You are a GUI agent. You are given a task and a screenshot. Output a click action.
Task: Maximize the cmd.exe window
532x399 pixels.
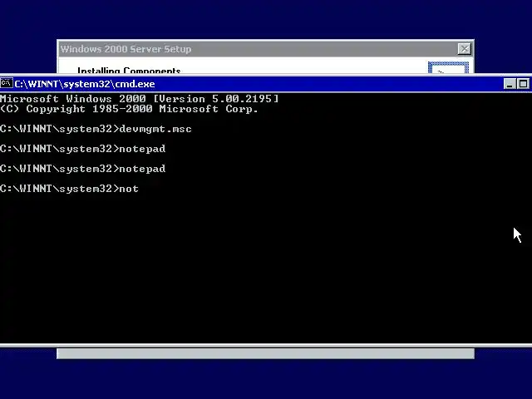click(x=523, y=84)
